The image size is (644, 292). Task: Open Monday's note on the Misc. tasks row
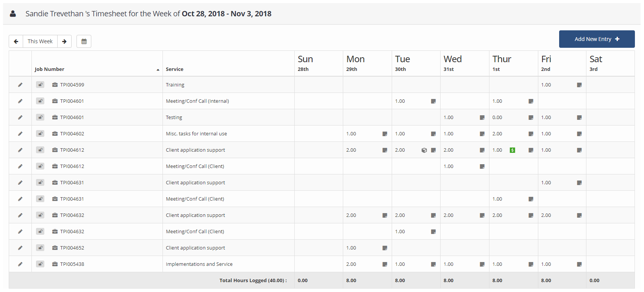coord(385,133)
